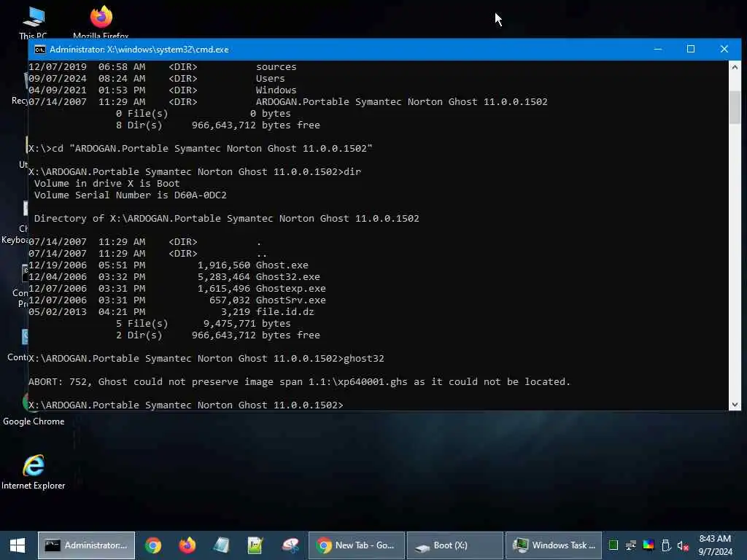The width and height of the screenshot is (747, 560).
Task: Click the ABORT: 752 error message
Action: point(299,381)
